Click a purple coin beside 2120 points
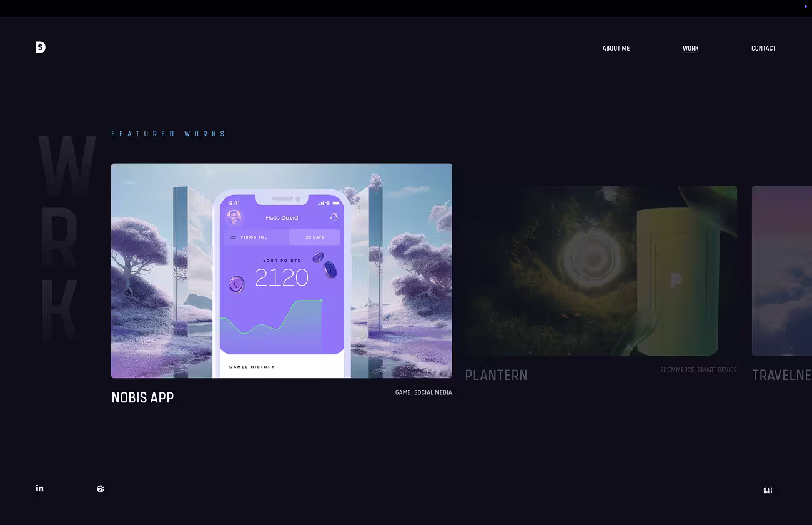The height and width of the screenshot is (525, 812). point(237,284)
